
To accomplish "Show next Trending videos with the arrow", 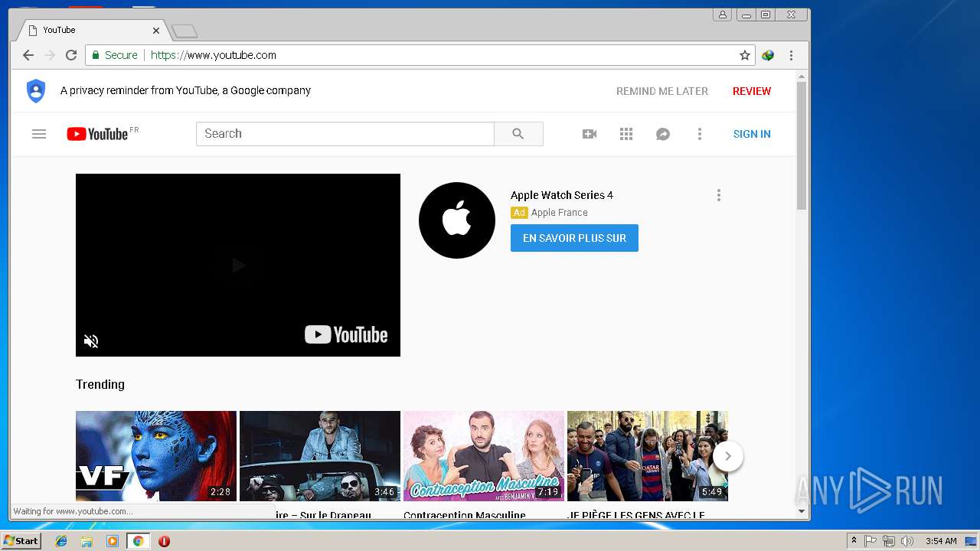I will click(728, 456).
